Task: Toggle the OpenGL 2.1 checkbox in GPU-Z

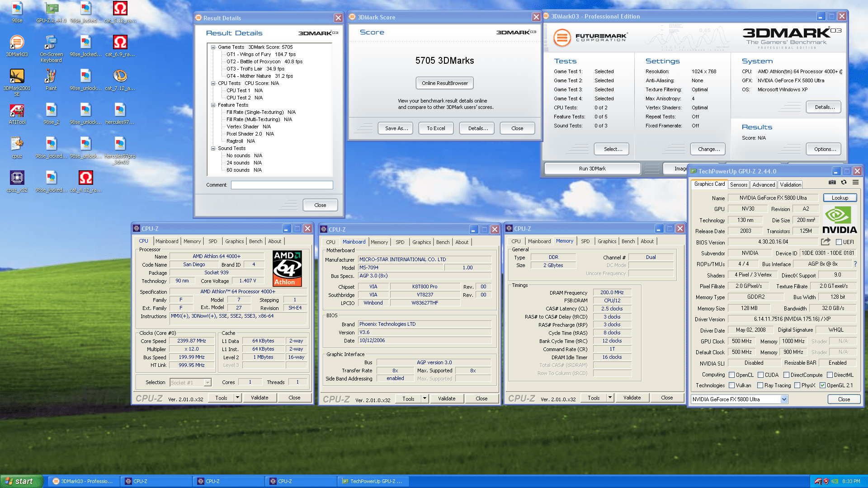Action: click(x=822, y=385)
